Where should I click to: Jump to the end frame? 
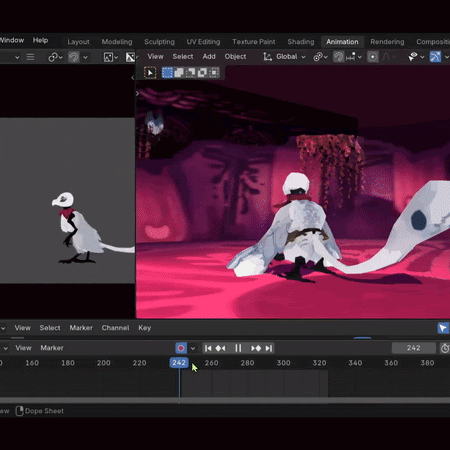269,348
